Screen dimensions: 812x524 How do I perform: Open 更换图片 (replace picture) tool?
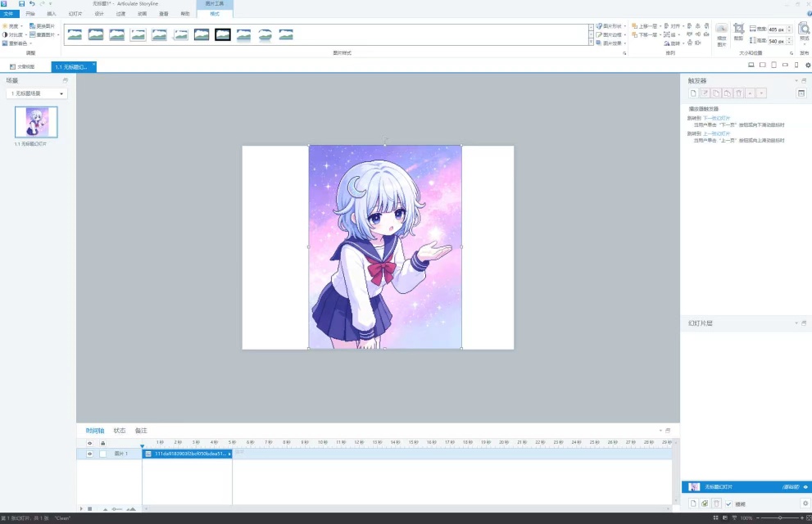point(42,26)
